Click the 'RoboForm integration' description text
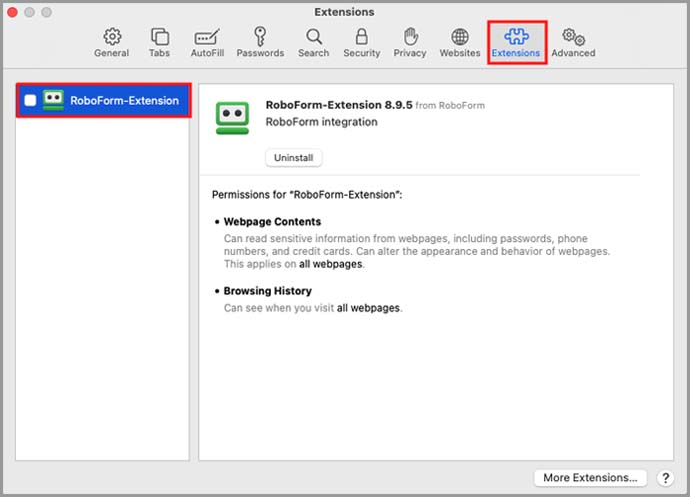Image resolution: width=690 pixels, height=497 pixels. (321, 122)
